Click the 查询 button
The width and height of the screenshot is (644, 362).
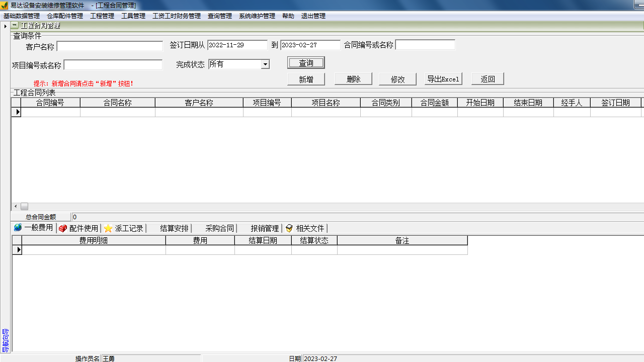coord(306,63)
